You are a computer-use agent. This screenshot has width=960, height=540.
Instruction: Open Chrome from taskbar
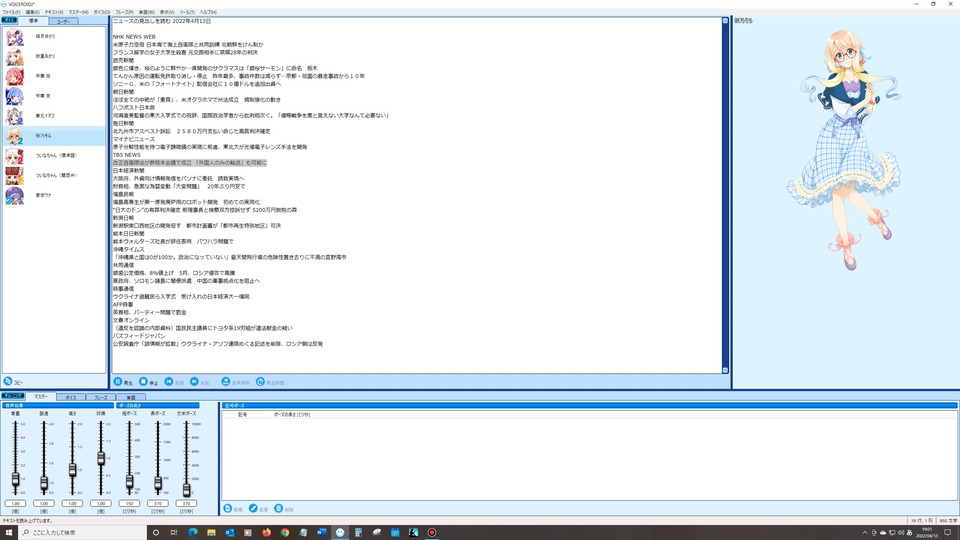point(285,532)
